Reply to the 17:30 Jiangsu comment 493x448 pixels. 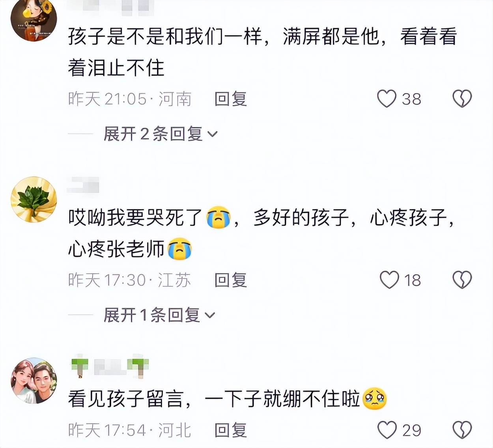231,280
